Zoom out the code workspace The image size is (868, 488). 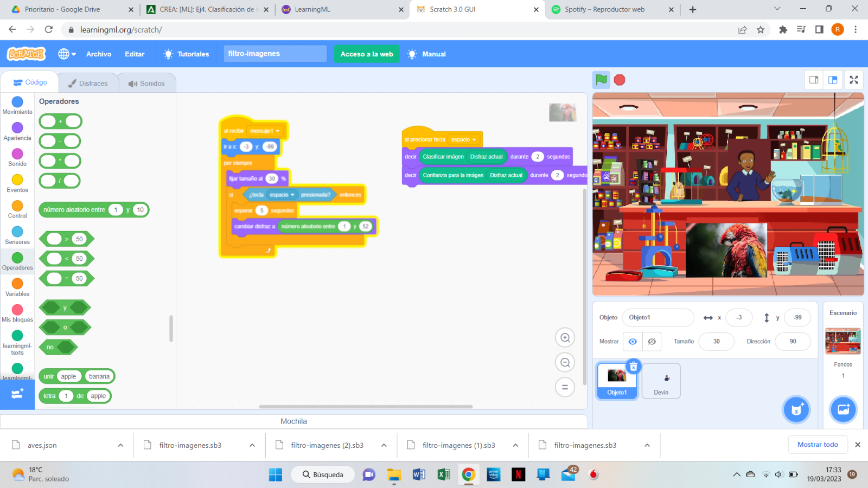tap(565, 363)
